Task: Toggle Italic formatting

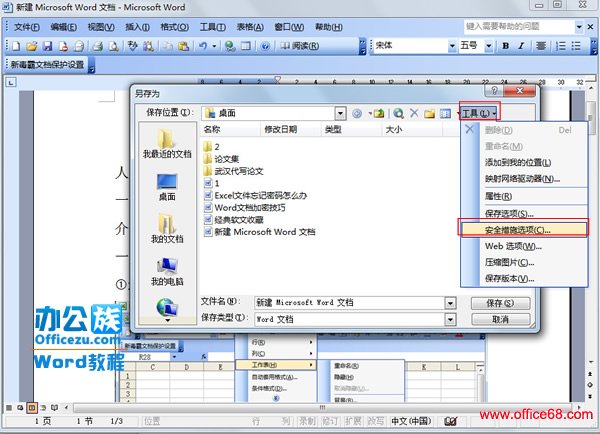Action: [x=521, y=46]
